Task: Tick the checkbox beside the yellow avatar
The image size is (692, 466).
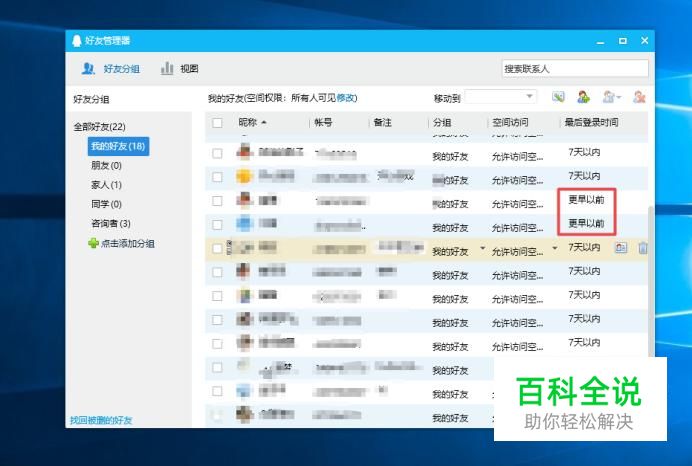Action: 217,177
